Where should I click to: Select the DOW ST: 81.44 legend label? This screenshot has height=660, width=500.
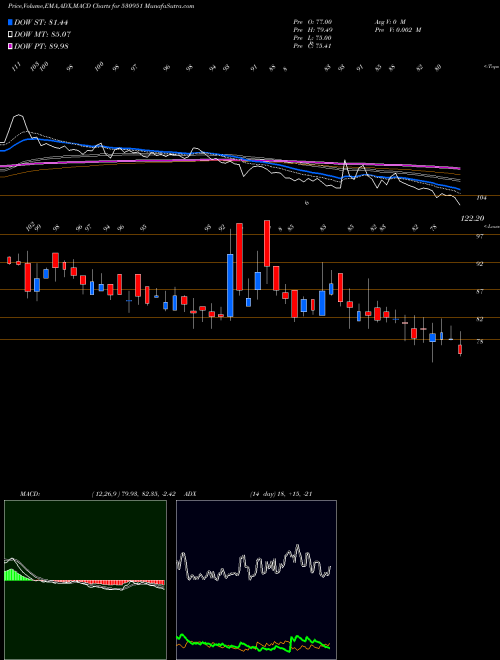[x=41, y=22]
